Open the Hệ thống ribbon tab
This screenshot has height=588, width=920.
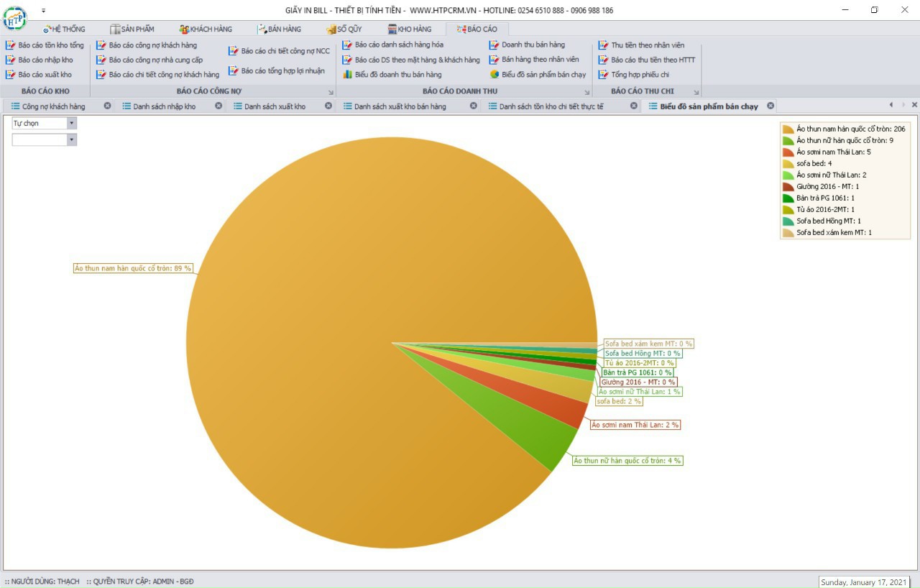[x=64, y=29]
